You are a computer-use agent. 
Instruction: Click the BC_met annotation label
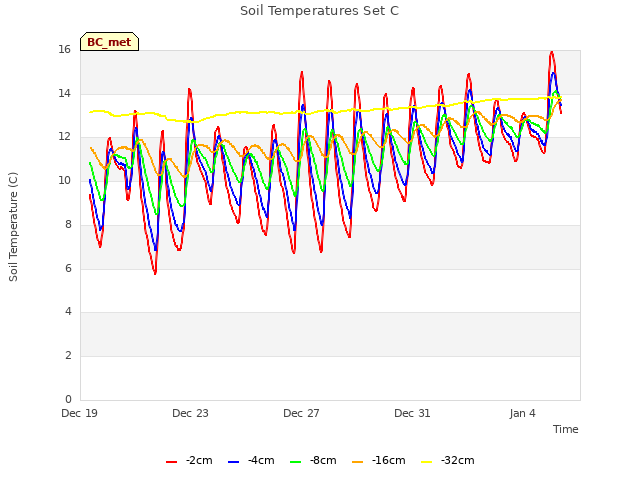109,42
